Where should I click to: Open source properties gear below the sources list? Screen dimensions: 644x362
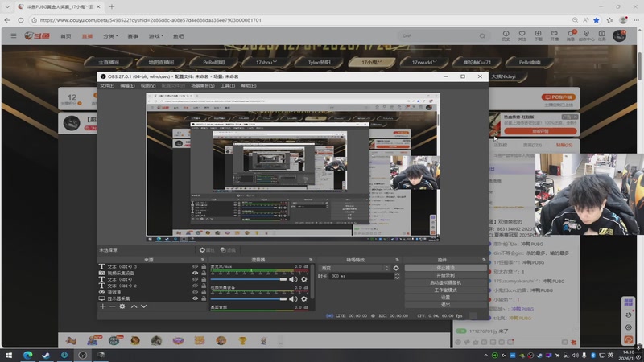coord(122,306)
